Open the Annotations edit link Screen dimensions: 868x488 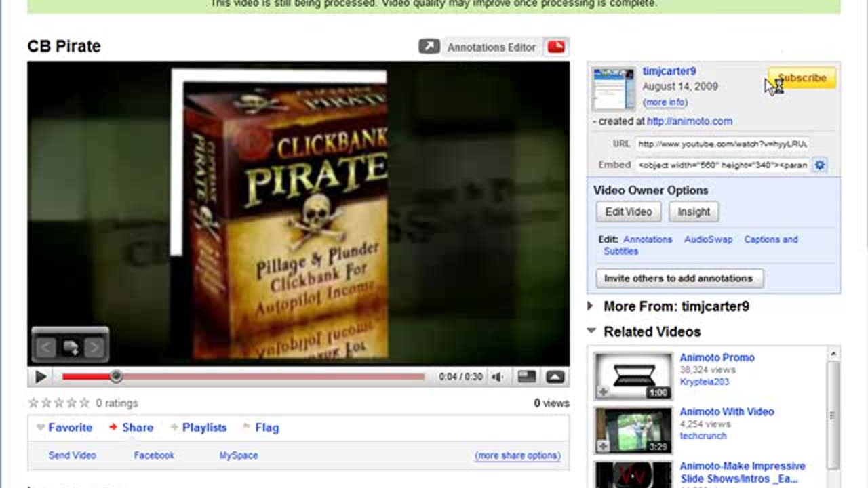648,239
